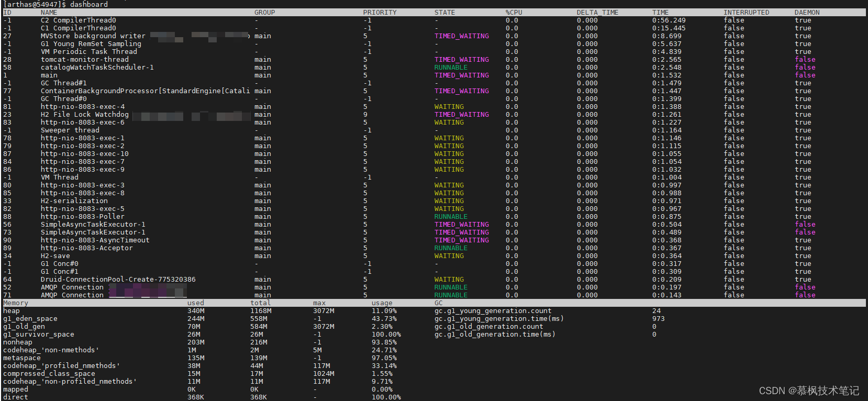This screenshot has height=401, width=868.
Task: Click the DAEMON column header
Action: point(807,13)
